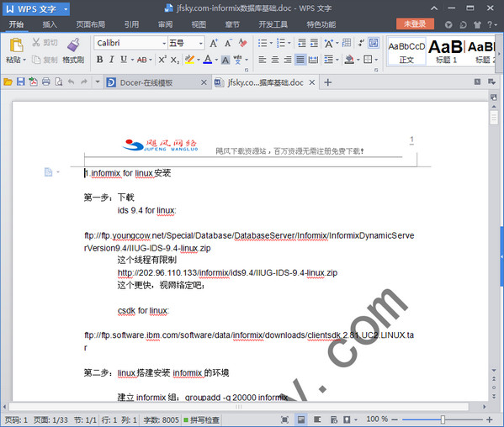Toggle Italic formatting
504x427 pixels.
click(112, 60)
